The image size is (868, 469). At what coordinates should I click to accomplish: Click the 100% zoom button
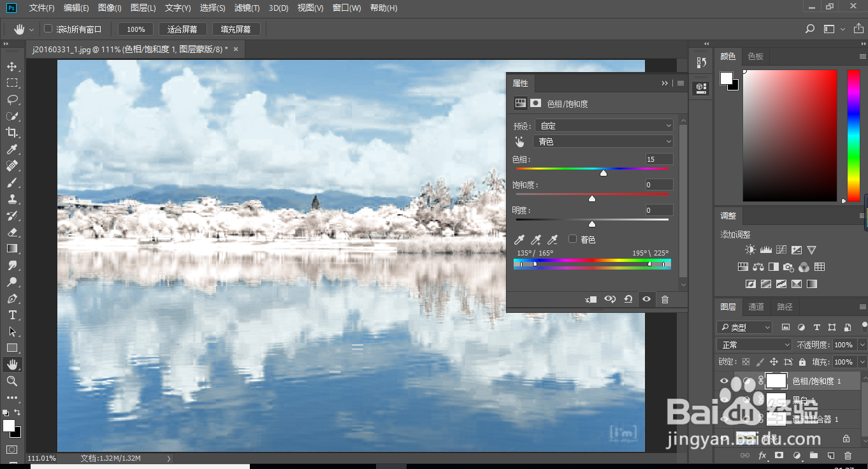coord(136,29)
